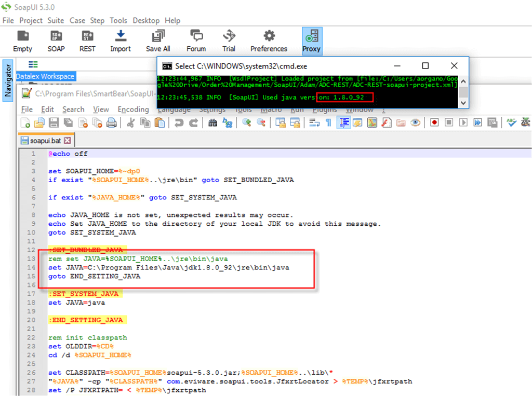Click the Replace icon in Notepad++
The image size is (532, 396).
pyautogui.click(x=227, y=122)
